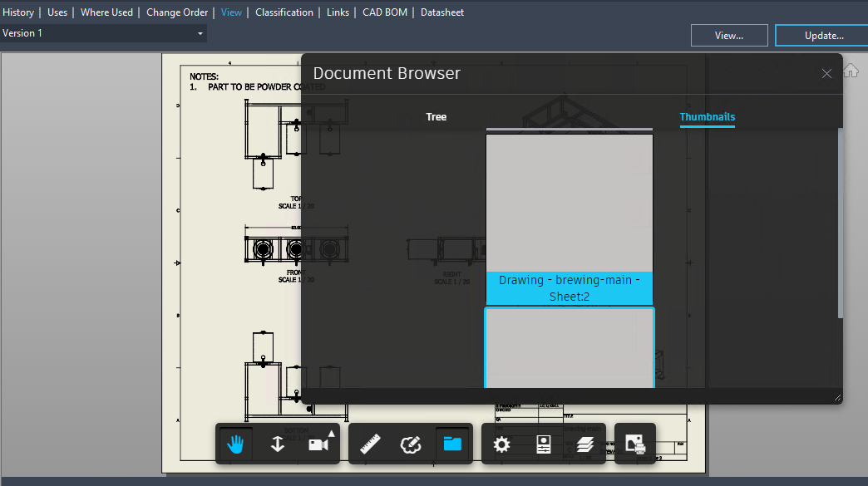Click the View... button
This screenshot has width=868, height=486.
click(x=729, y=35)
